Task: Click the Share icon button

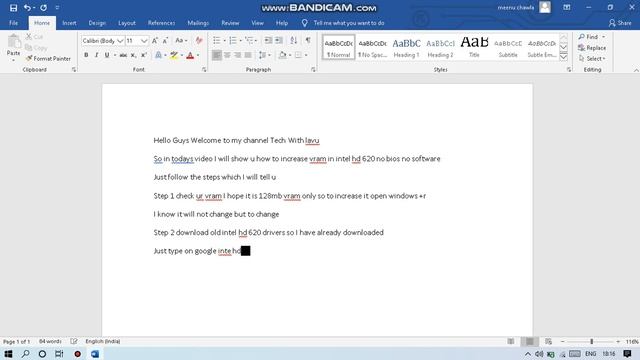Action: coord(620,23)
